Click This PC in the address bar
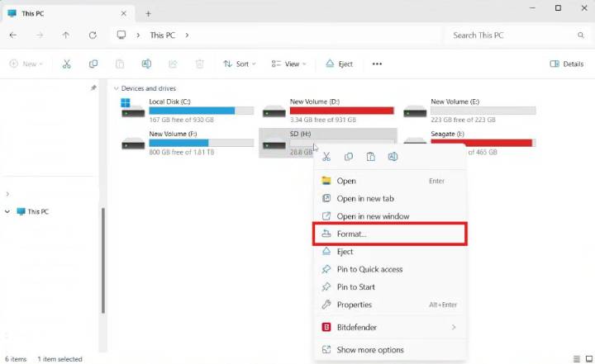 pyautogui.click(x=163, y=35)
